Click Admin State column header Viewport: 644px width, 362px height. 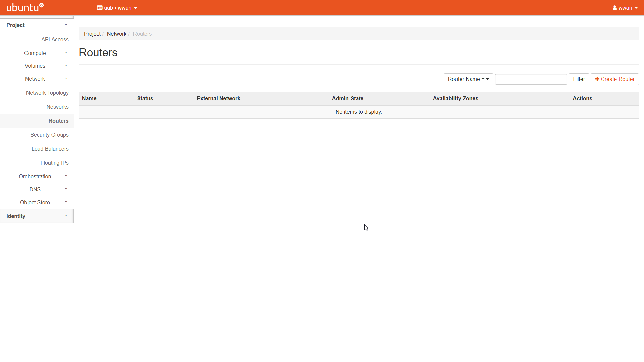tap(347, 98)
